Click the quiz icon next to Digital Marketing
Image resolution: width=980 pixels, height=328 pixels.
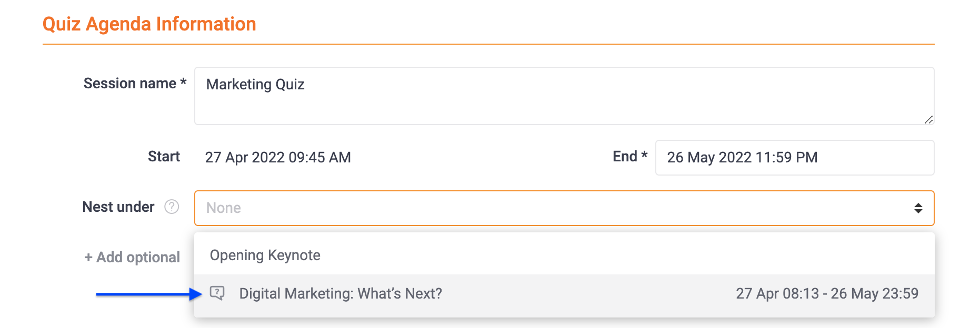tap(217, 293)
